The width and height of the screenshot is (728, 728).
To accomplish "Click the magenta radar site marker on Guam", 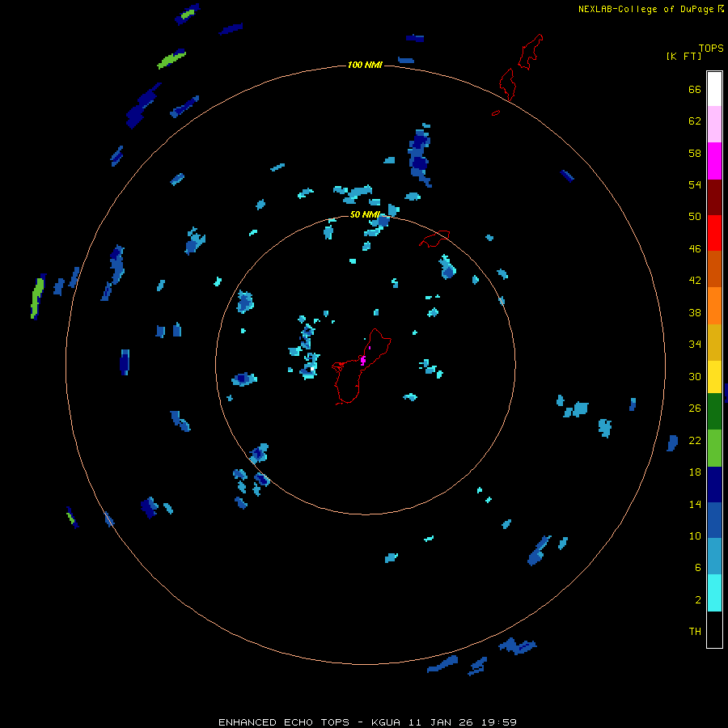I will pos(363,360).
